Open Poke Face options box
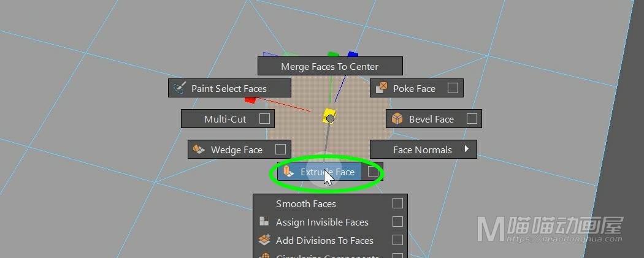The width and height of the screenshot is (644, 258). click(453, 88)
